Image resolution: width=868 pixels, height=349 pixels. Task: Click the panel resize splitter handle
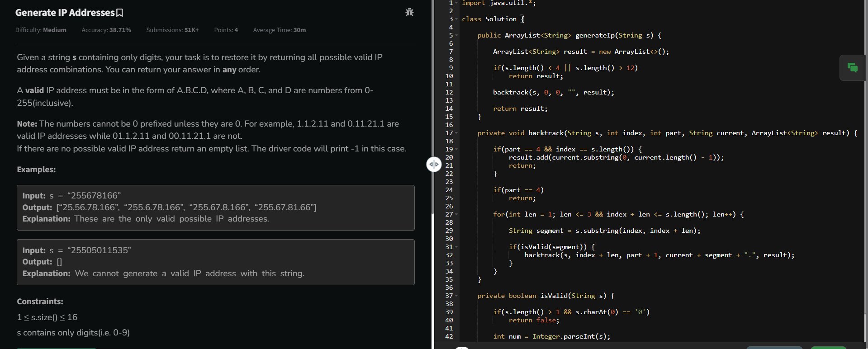coord(433,164)
